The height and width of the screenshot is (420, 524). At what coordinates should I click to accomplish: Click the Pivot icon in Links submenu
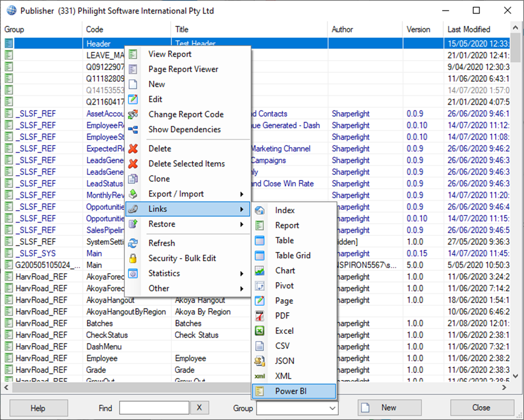point(260,286)
